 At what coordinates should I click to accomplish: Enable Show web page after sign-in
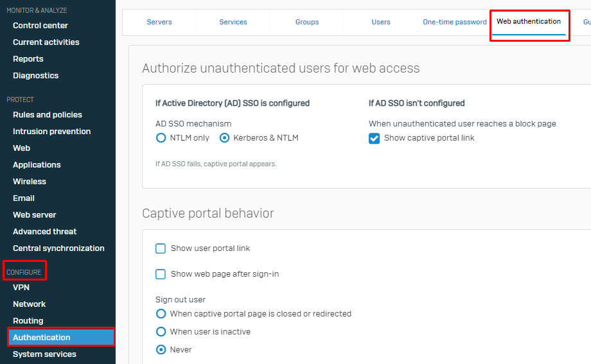click(161, 274)
